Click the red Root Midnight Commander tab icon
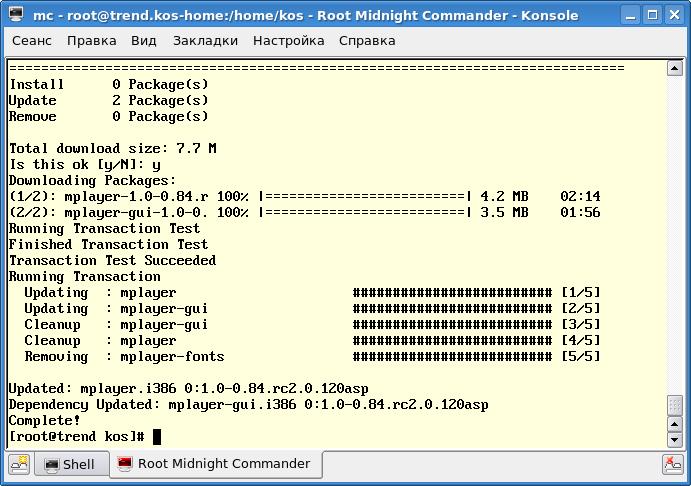The width and height of the screenshot is (691, 486). (125, 464)
